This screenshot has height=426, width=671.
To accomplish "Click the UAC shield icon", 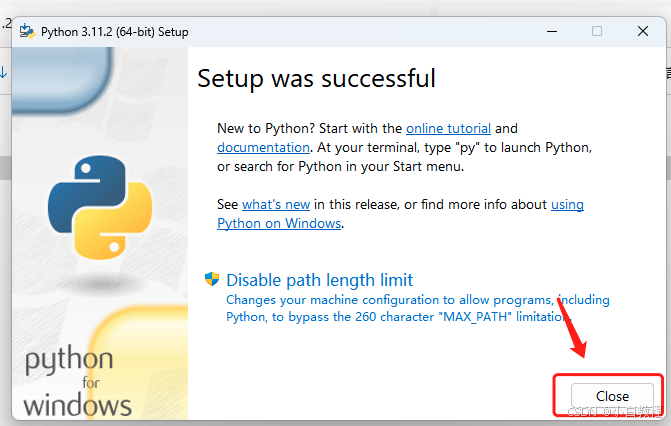I will click(x=211, y=279).
